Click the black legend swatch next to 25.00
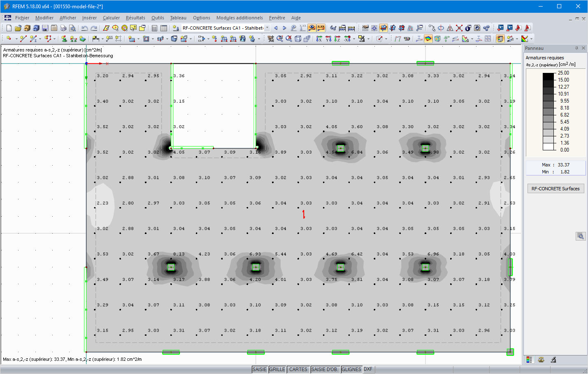The width and height of the screenshot is (588, 374). 549,76
